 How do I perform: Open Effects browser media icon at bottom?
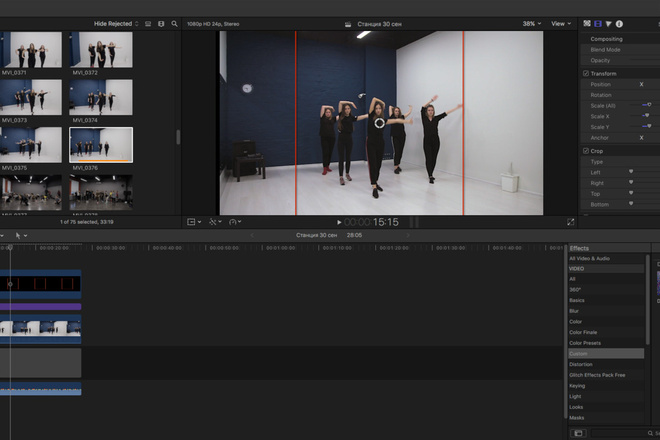pos(578,433)
